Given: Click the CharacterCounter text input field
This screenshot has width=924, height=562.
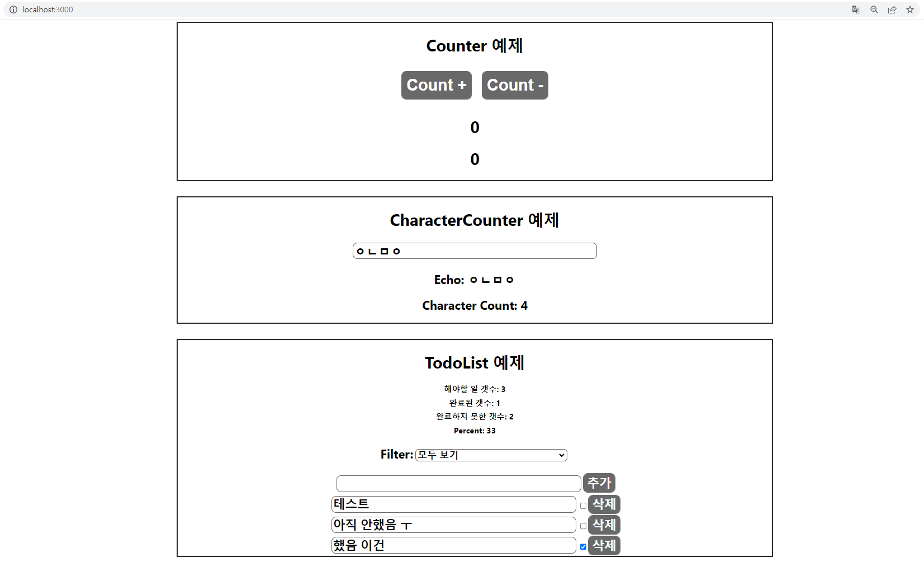Looking at the screenshot, I should pyautogui.click(x=474, y=251).
